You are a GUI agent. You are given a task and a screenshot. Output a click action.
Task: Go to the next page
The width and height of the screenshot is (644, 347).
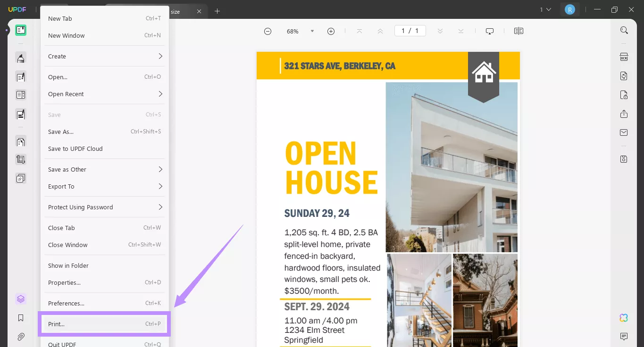pyautogui.click(x=440, y=31)
